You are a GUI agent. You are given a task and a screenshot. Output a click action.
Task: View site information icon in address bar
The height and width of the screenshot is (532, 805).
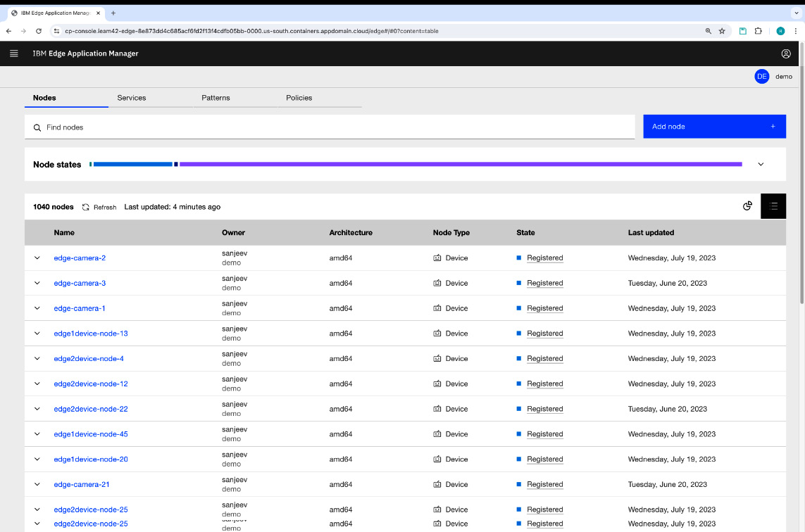56,31
